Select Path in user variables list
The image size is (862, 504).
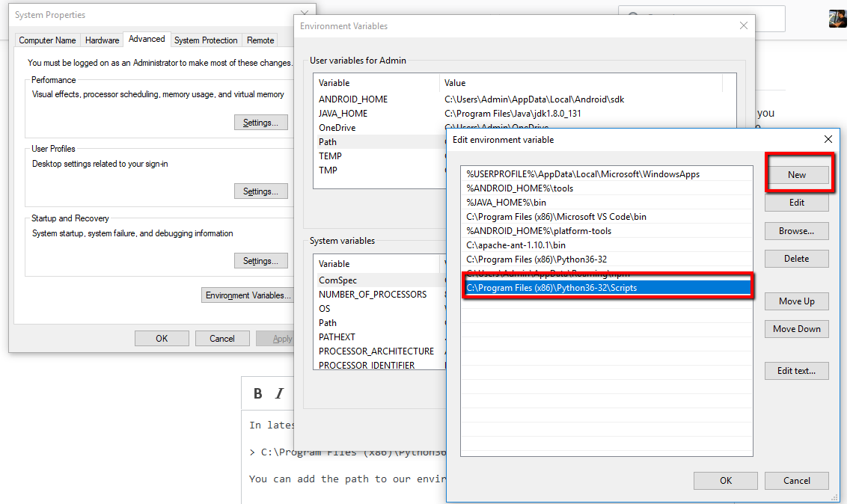[x=381, y=142]
